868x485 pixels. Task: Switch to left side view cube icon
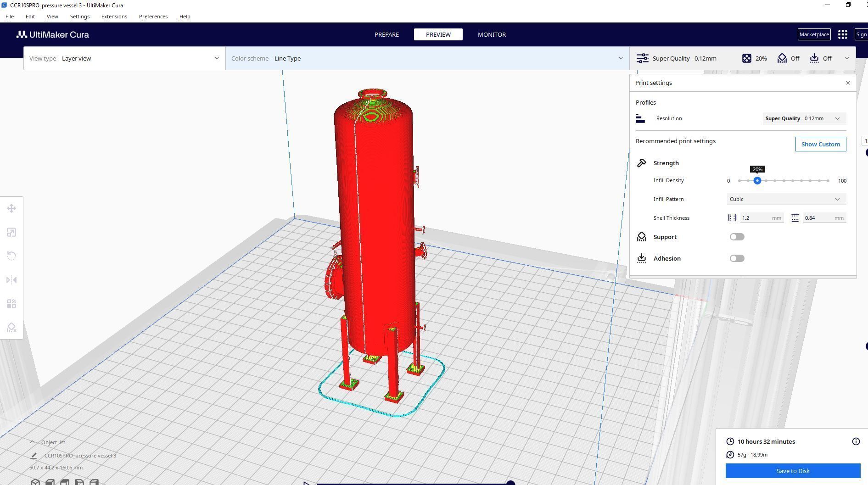tap(79, 482)
